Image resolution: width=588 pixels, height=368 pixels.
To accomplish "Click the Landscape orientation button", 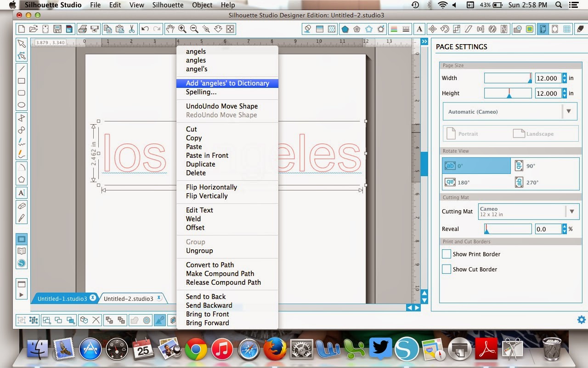I will pos(533,134).
